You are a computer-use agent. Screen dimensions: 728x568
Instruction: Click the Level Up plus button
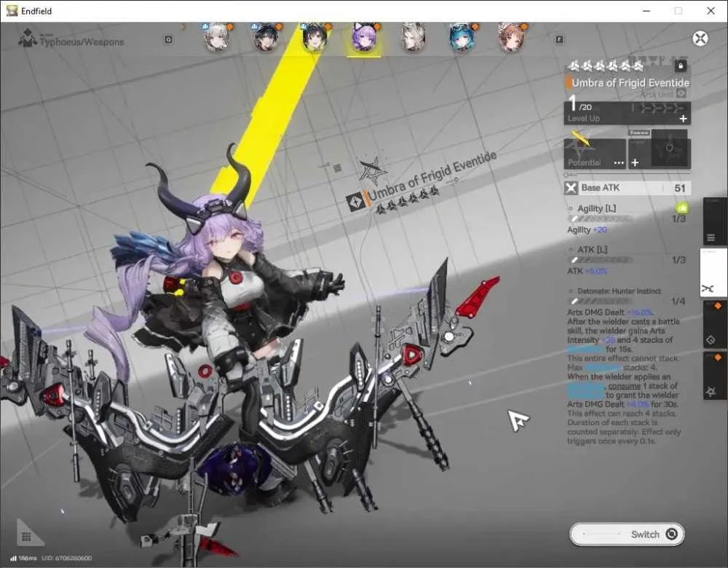(x=683, y=119)
